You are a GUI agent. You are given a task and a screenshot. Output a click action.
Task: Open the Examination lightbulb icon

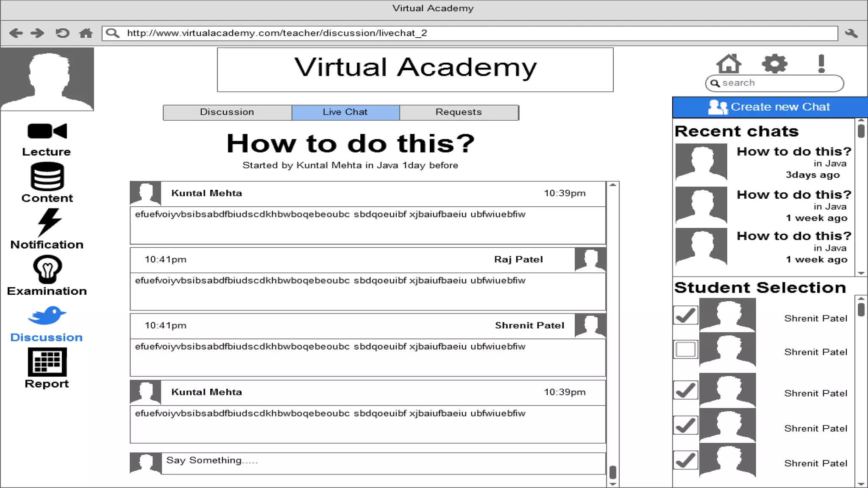click(47, 269)
